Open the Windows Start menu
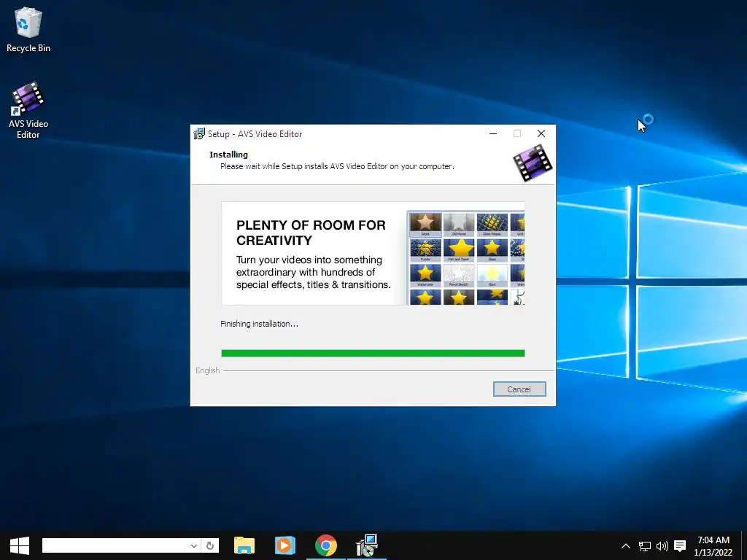Viewport: 747px width, 560px height. (20, 545)
